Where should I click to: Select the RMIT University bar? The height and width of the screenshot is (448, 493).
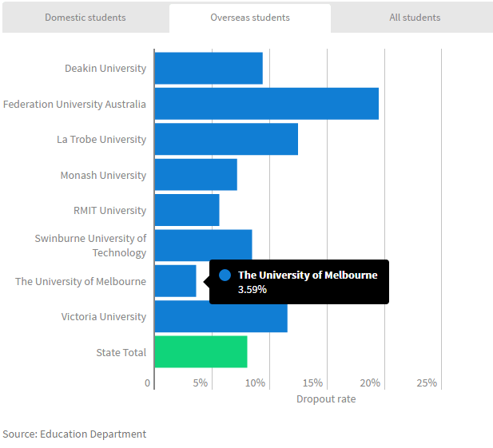[187, 210]
